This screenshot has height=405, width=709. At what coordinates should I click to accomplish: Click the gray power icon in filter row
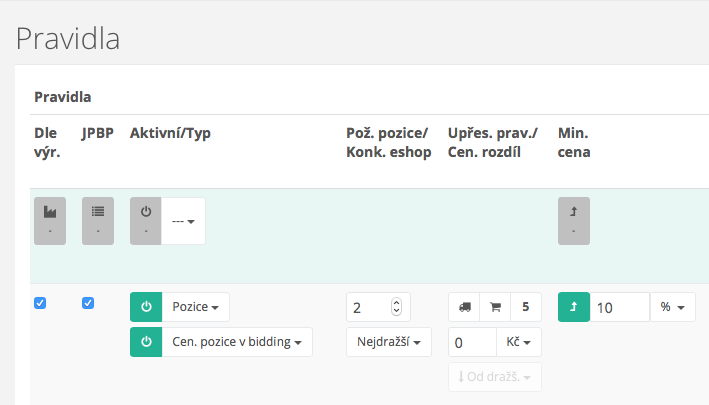coord(146,221)
